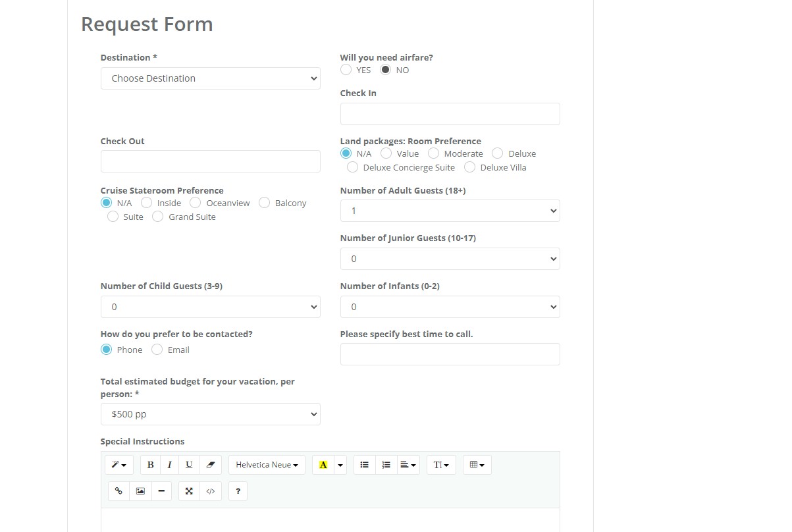Select Deluxe Villa room preference
The image size is (792, 532).
[469, 167]
